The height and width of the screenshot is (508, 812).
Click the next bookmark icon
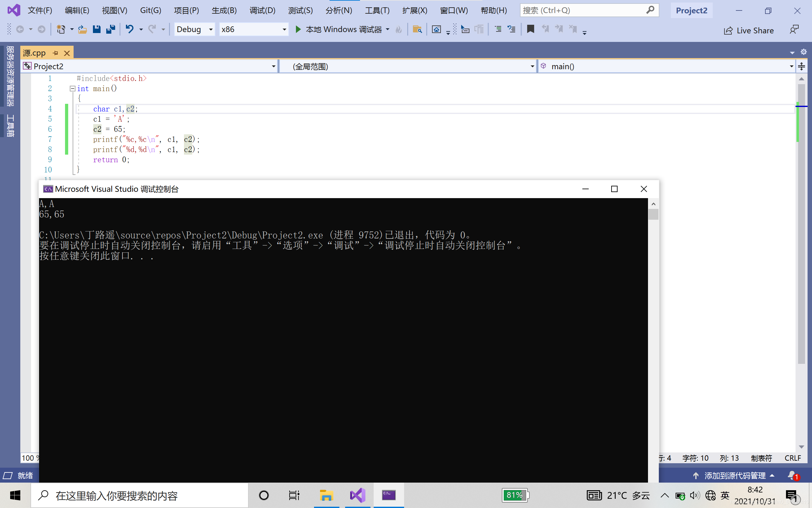tap(559, 29)
